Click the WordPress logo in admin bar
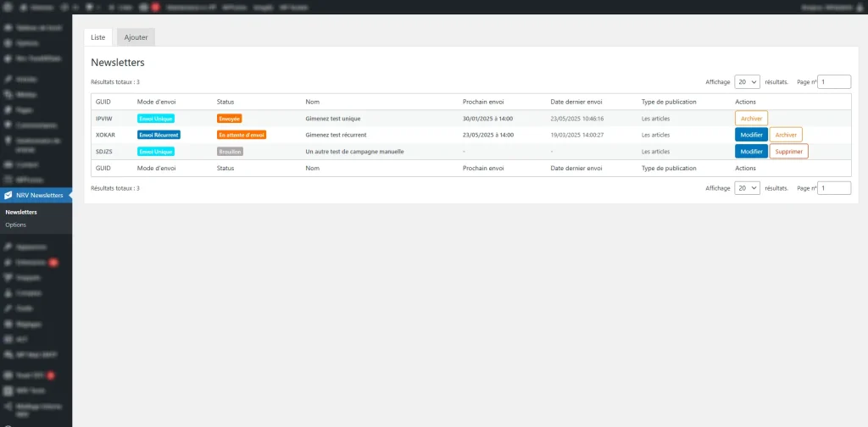The height and width of the screenshot is (427, 868). click(x=8, y=7)
